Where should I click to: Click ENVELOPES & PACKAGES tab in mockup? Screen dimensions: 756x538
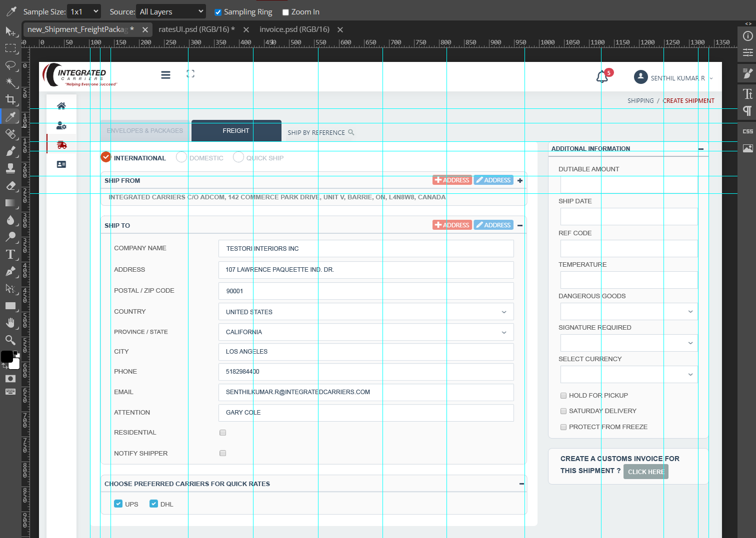[x=145, y=131]
